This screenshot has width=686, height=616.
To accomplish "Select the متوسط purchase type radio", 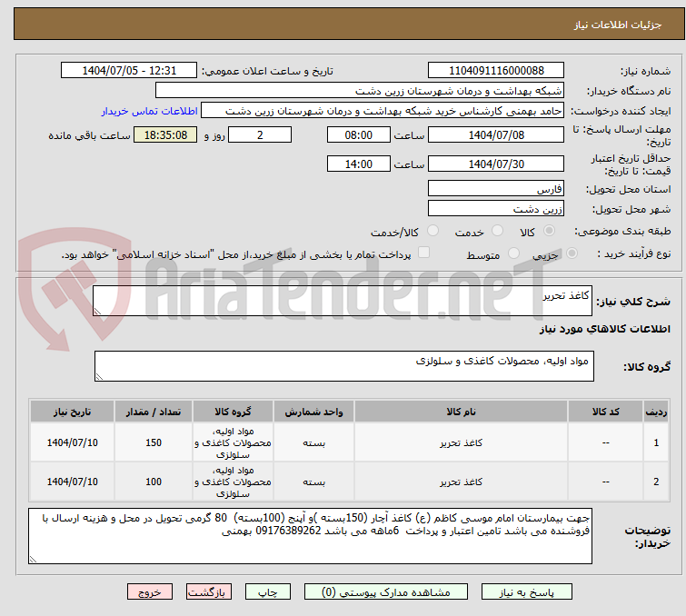I will [513, 253].
